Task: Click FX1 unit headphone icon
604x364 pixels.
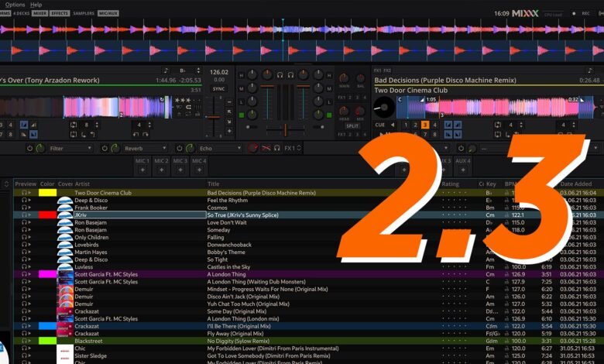Action: 277,148
